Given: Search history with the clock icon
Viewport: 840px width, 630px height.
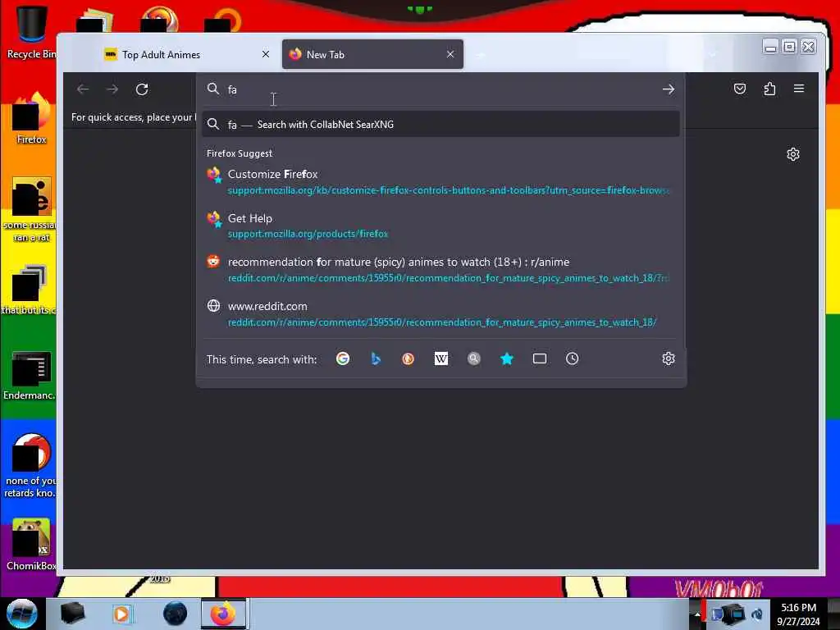Looking at the screenshot, I should tap(572, 358).
